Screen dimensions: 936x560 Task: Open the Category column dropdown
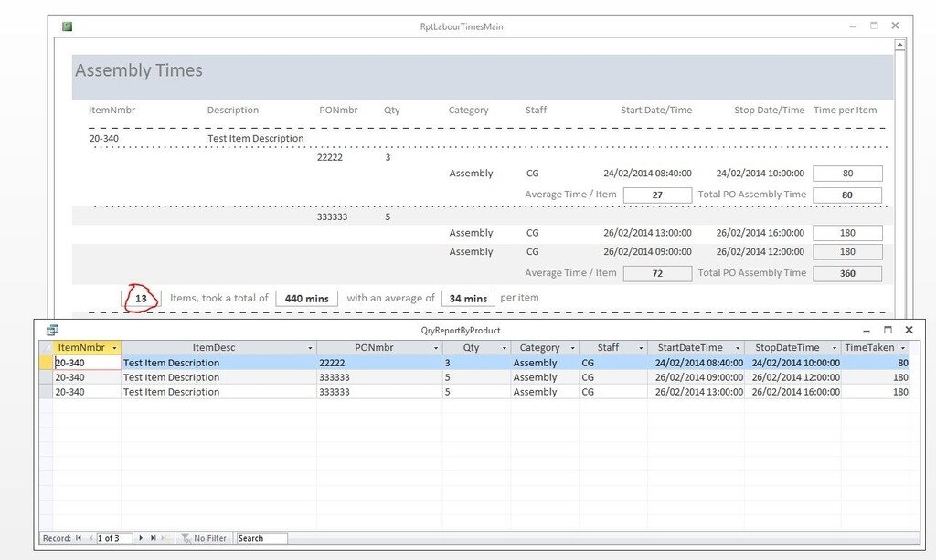pyautogui.click(x=574, y=347)
